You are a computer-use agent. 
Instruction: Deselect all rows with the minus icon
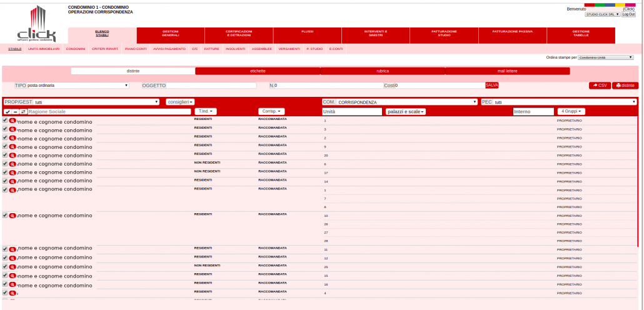click(15, 112)
